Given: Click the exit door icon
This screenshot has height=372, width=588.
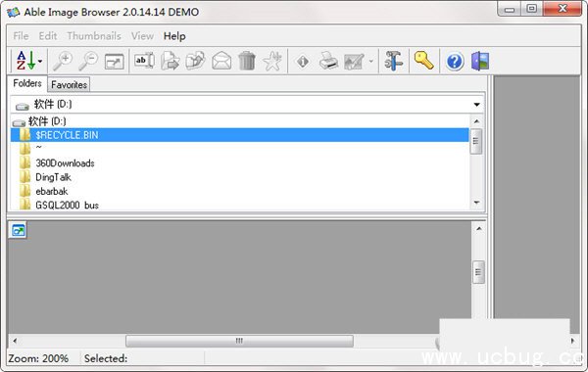Looking at the screenshot, I should pos(480,61).
